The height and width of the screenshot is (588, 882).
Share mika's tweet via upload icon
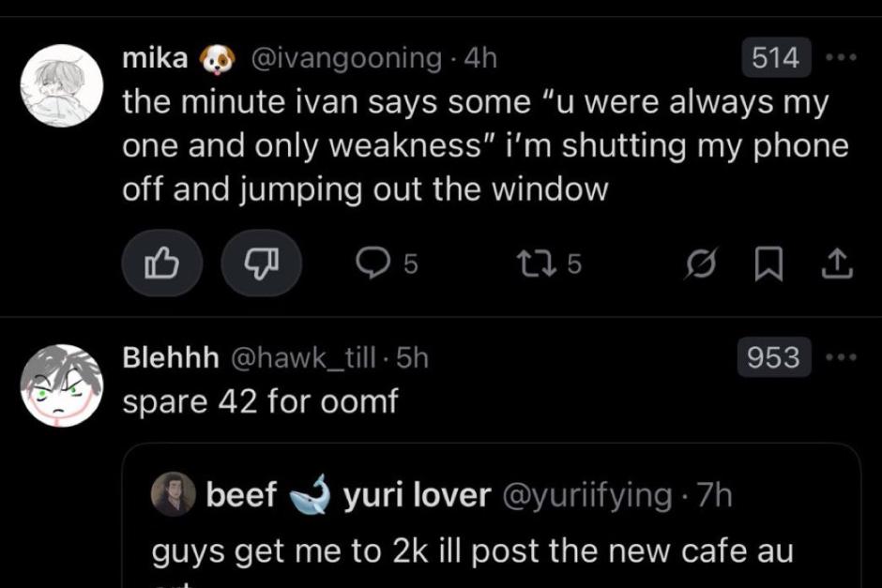click(x=835, y=265)
